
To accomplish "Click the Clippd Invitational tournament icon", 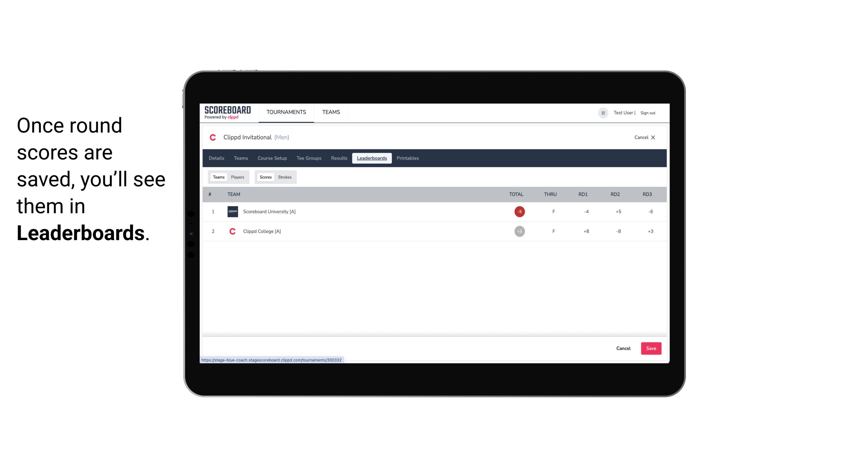I will [214, 138].
